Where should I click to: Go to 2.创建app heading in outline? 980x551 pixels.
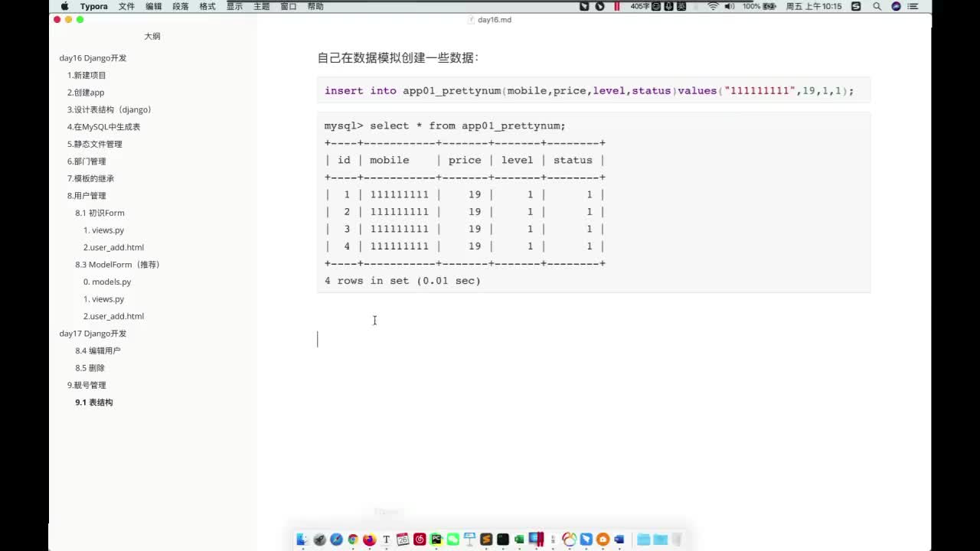click(86, 93)
